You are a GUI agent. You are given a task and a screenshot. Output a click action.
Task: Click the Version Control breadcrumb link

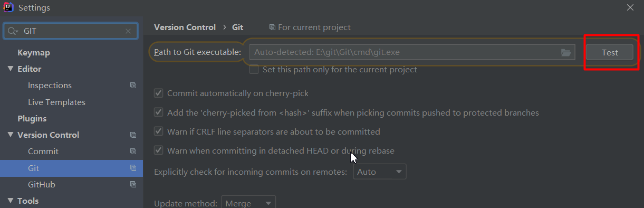pos(185,27)
